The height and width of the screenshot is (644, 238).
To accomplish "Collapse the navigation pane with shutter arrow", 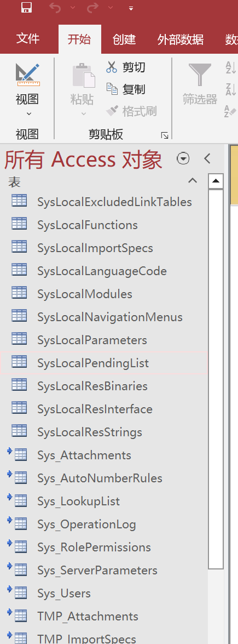I will (207, 158).
